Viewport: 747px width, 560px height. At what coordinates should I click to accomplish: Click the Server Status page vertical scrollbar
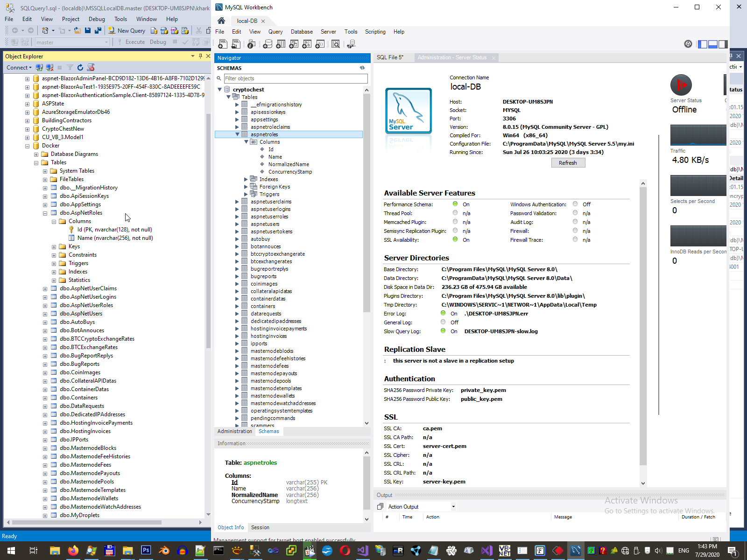pos(643,326)
